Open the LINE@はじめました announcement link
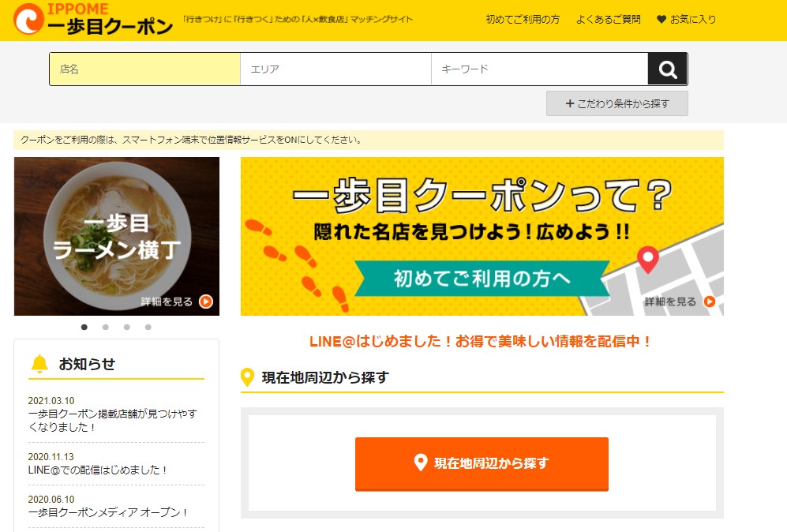The width and height of the screenshot is (787, 532). tap(481, 341)
